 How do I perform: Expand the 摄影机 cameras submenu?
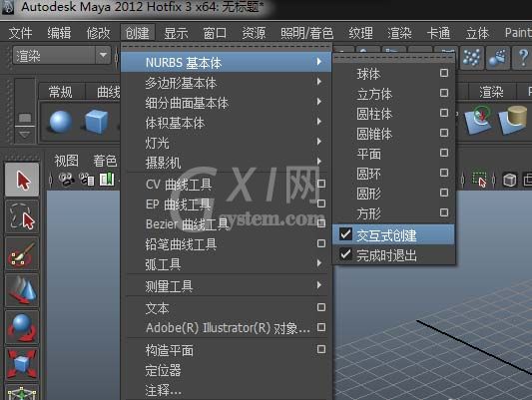226,162
